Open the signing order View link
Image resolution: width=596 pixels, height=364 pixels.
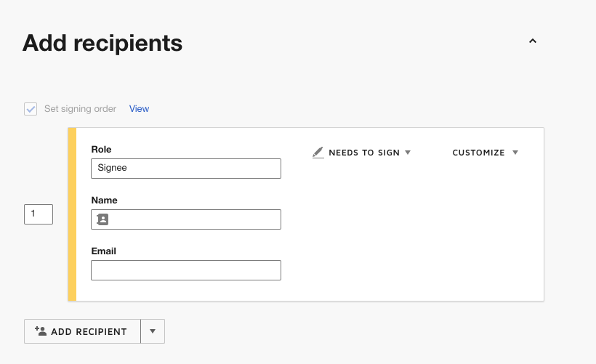point(139,109)
